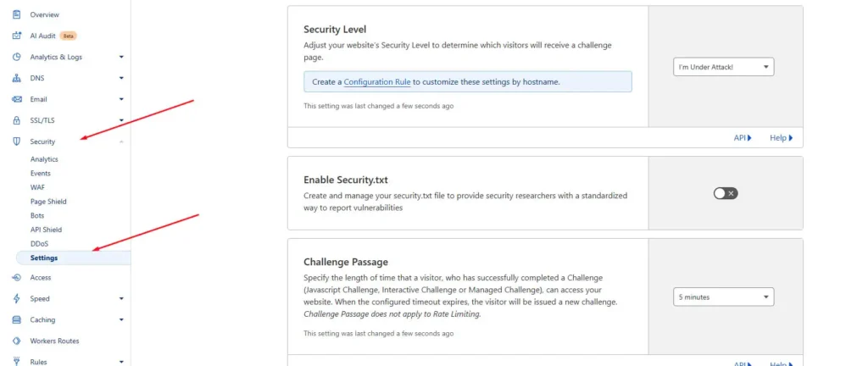Viewport: 868px width, 366px height.
Task: Select the Speed lightning bolt icon
Action: coord(17,298)
